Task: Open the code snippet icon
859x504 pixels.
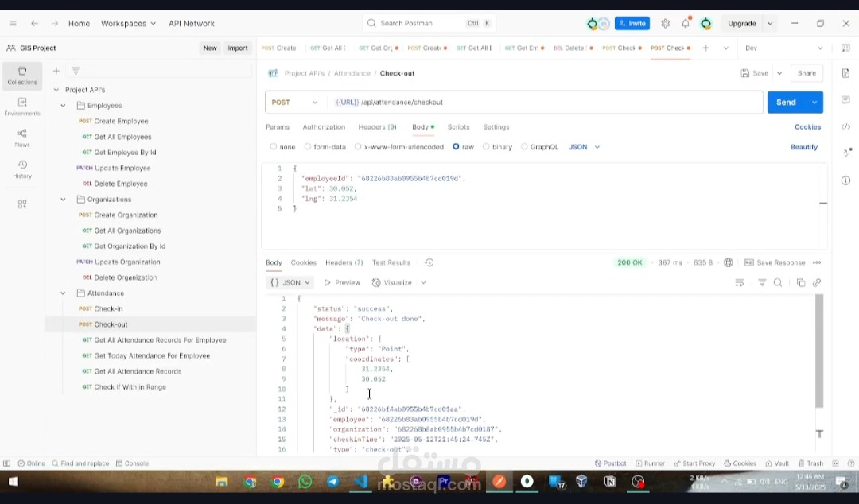Action: click(845, 126)
